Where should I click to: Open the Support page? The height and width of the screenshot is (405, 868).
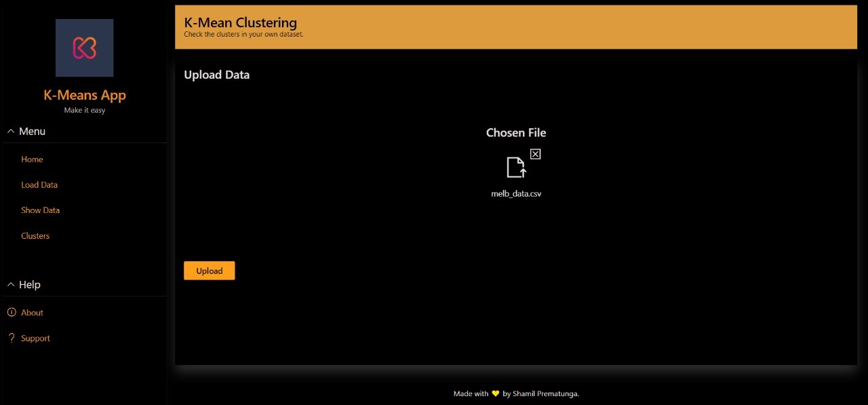(35, 338)
